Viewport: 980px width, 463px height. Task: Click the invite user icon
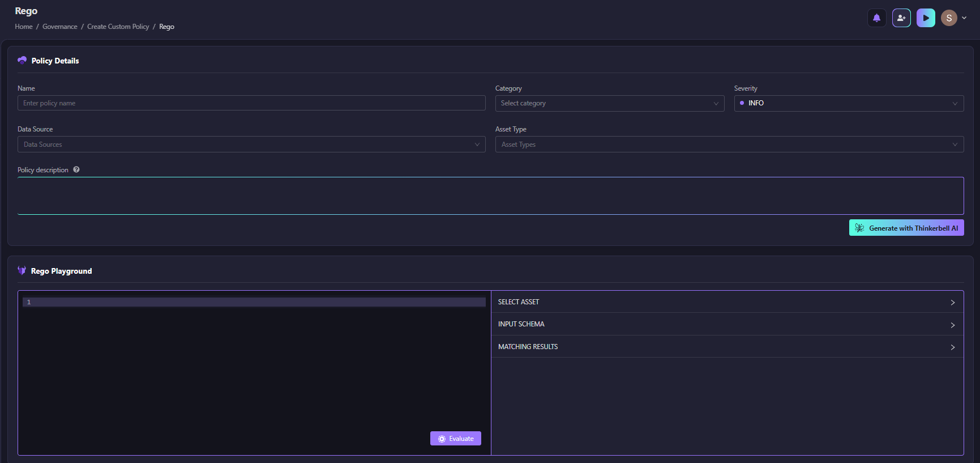(x=901, y=18)
